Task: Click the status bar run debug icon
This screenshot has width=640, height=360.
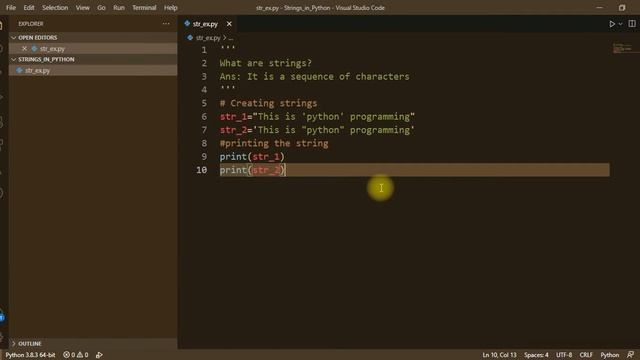Action: tap(99, 355)
